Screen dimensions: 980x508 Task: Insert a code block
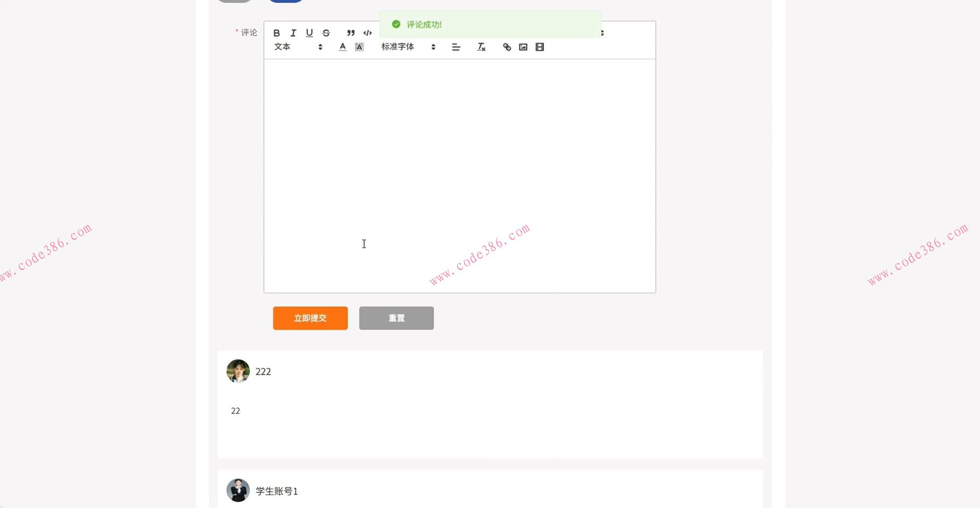click(x=368, y=33)
